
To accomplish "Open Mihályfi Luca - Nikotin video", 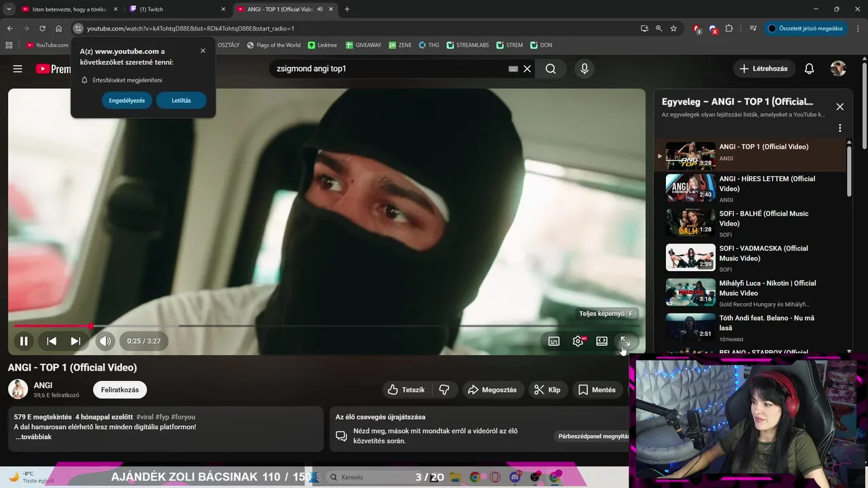I will 751,292.
